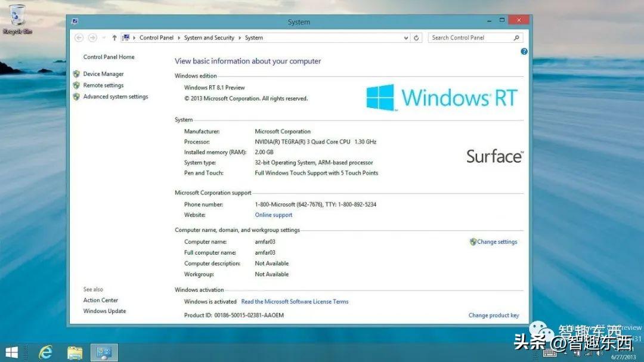Navigate to Control Panel breadcrumb
The image size is (644, 362).
pos(156,38)
